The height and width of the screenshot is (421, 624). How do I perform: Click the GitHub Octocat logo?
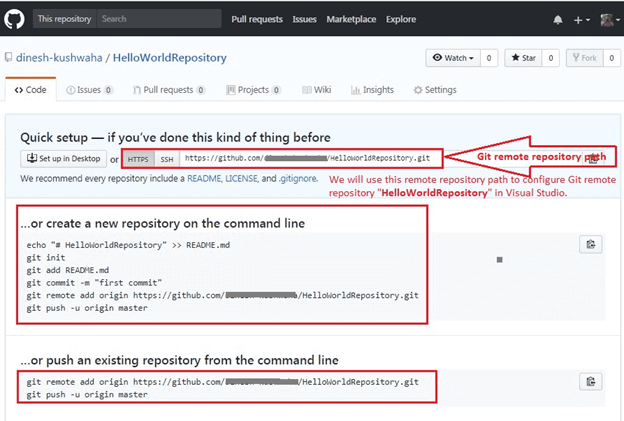coord(15,18)
